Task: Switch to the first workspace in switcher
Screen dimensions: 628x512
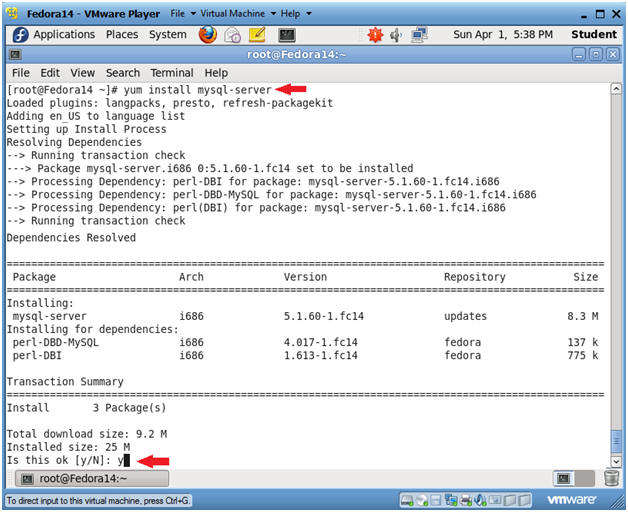Action: click(564, 478)
